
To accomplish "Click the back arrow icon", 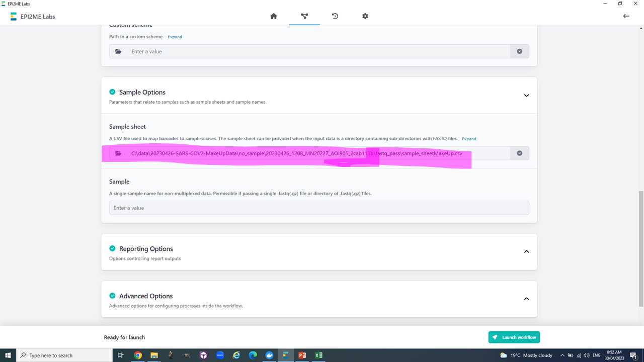I will click(x=626, y=16).
